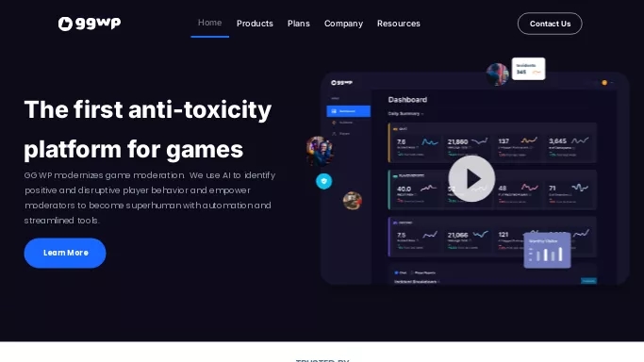The height and width of the screenshot is (362, 644).
Task: Click the Contact Us button
Action: (x=550, y=24)
